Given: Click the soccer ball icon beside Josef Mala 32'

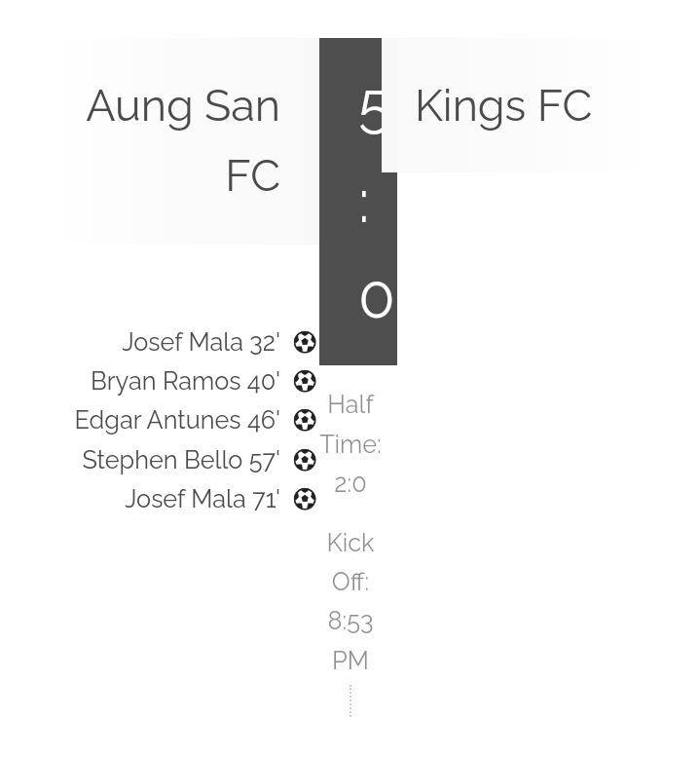Looking at the screenshot, I should point(305,342).
